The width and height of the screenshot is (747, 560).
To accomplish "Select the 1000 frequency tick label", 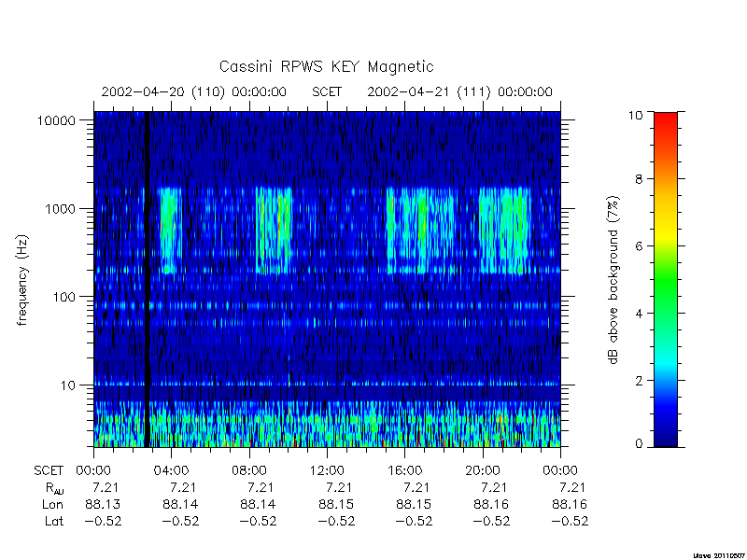I will pyautogui.click(x=60, y=209).
